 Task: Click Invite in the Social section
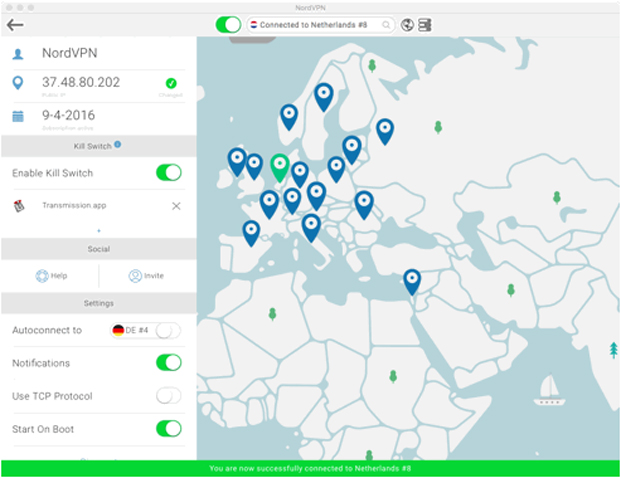coord(146,276)
